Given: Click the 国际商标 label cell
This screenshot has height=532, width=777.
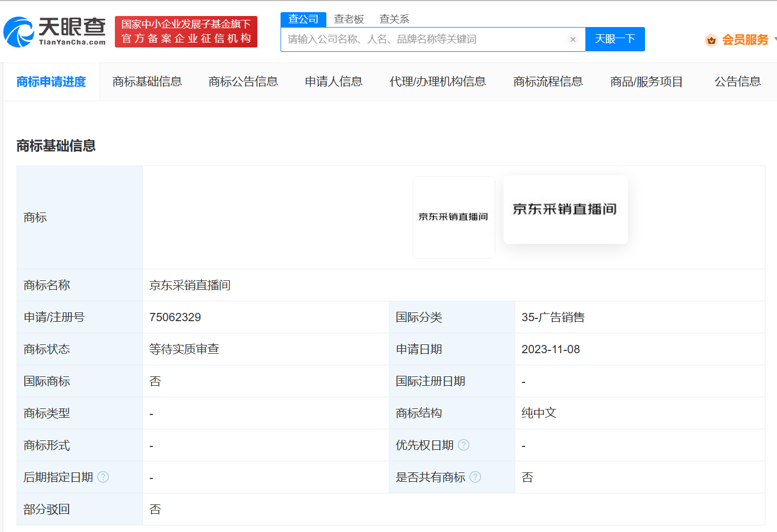Looking at the screenshot, I should point(80,381).
